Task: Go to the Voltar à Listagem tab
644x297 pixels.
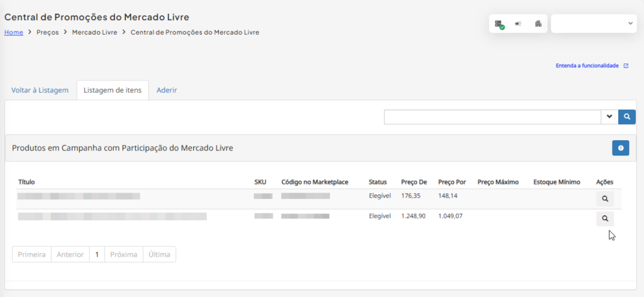Action: [40, 90]
